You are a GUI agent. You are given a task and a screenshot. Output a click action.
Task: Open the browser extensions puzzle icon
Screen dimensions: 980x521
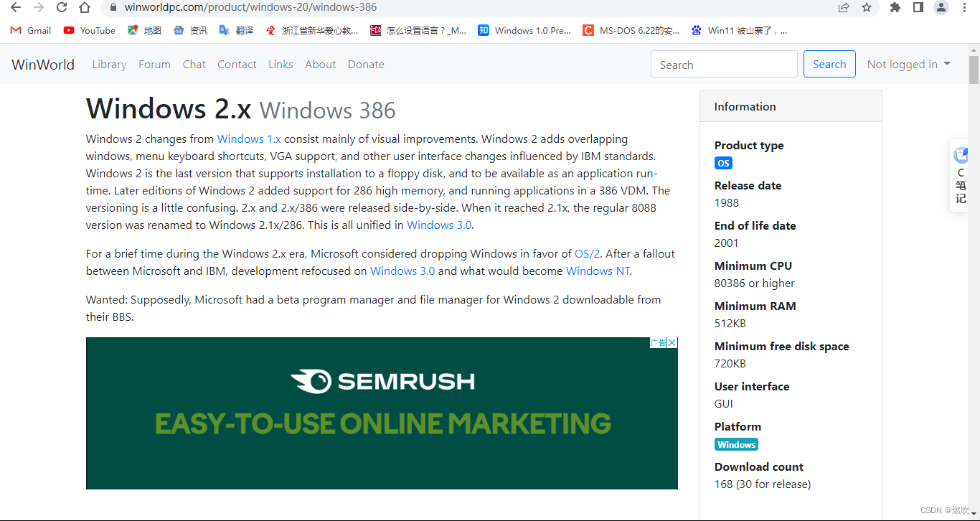[x=895, y=8]
